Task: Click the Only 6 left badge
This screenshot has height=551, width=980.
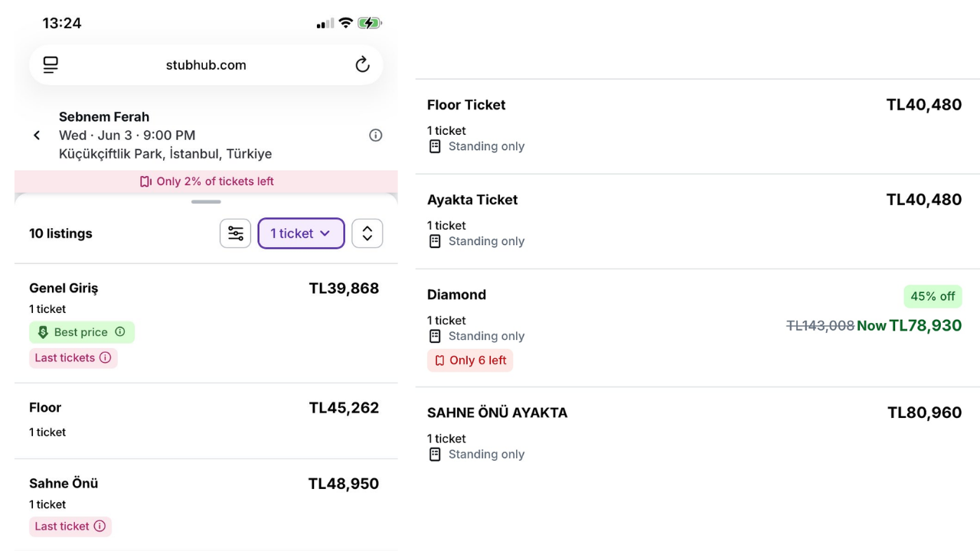Action: (470, 360)
